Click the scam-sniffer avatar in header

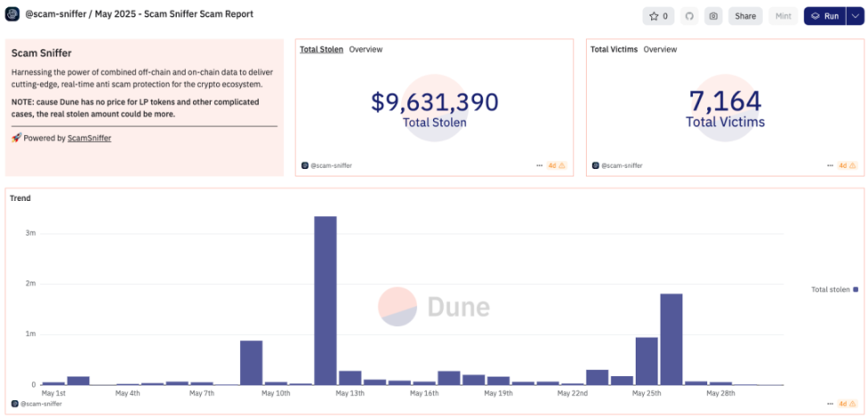point(13,15)
